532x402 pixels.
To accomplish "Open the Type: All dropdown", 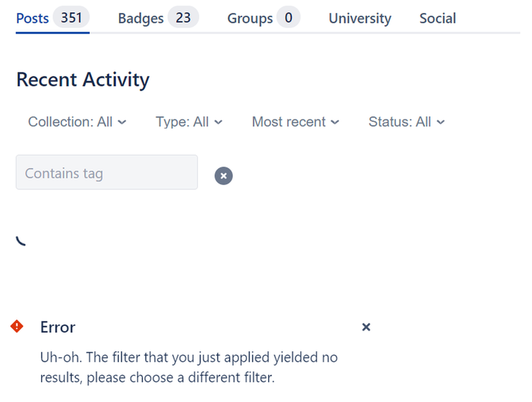I will point(189,122).
